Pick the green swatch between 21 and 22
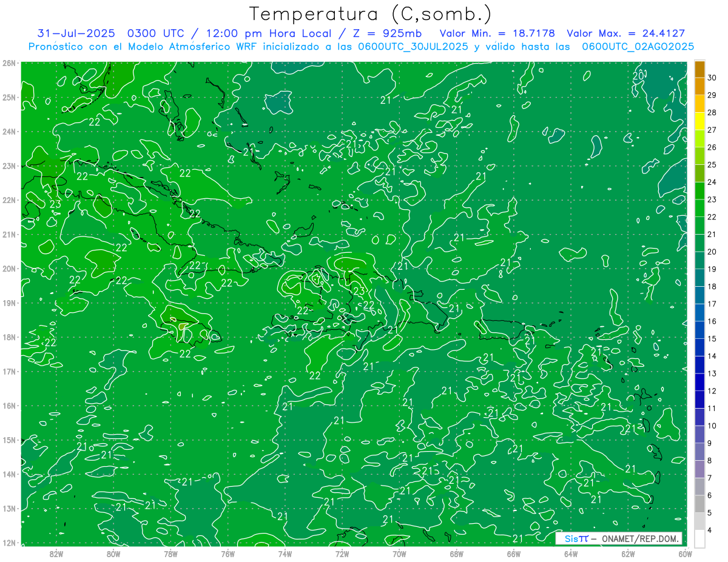Screen dimensions: 728x562 [699, 226]
